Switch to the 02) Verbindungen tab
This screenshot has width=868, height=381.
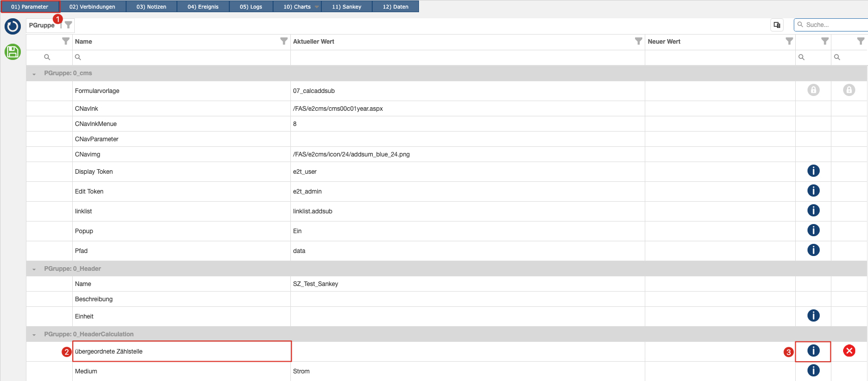click(x=92, y=7)
